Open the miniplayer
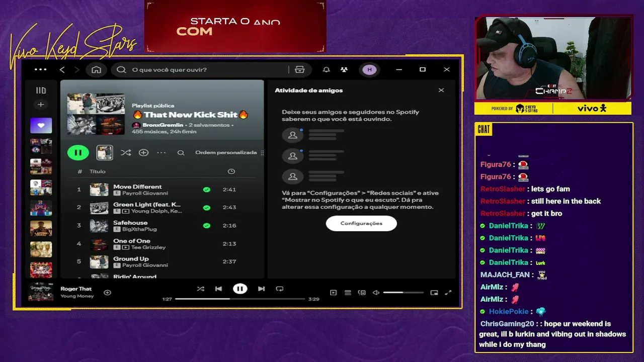Viewport: 644px width, 362px height. 434,292
